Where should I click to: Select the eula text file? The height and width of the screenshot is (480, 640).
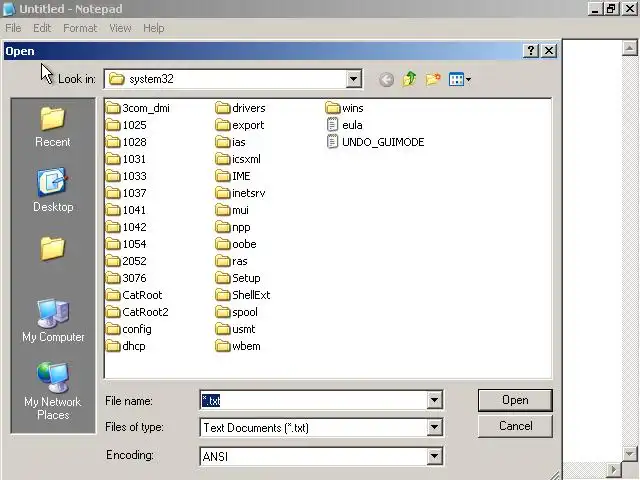click(344, 125)
